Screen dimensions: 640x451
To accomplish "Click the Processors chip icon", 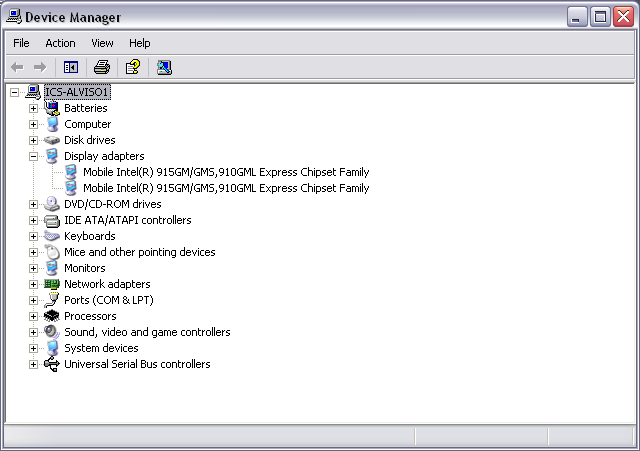I will tap(52, 316).
